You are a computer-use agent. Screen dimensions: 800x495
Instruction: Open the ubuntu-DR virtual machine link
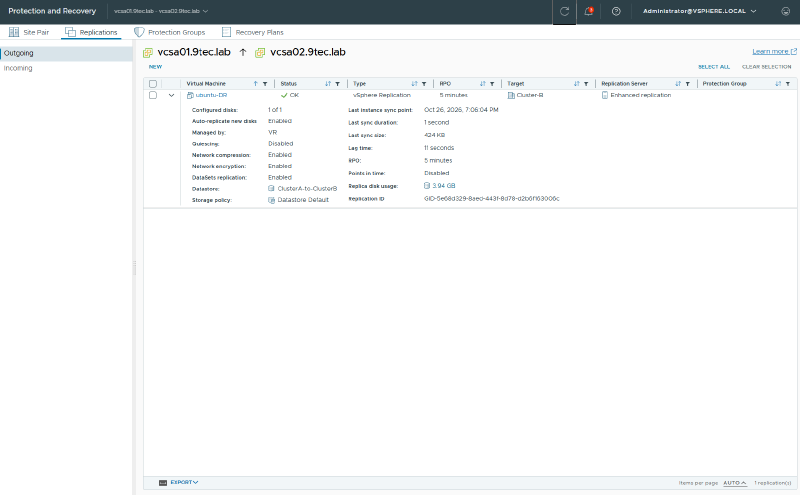211,95
